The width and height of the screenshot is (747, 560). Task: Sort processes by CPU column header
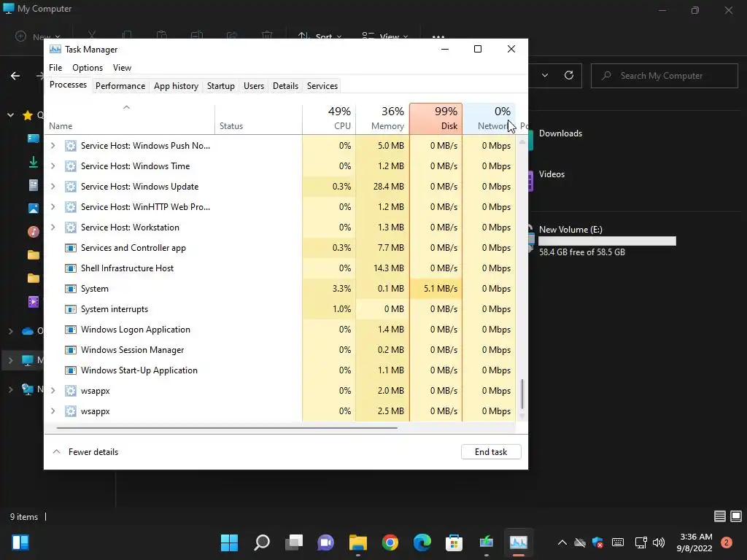329,119
